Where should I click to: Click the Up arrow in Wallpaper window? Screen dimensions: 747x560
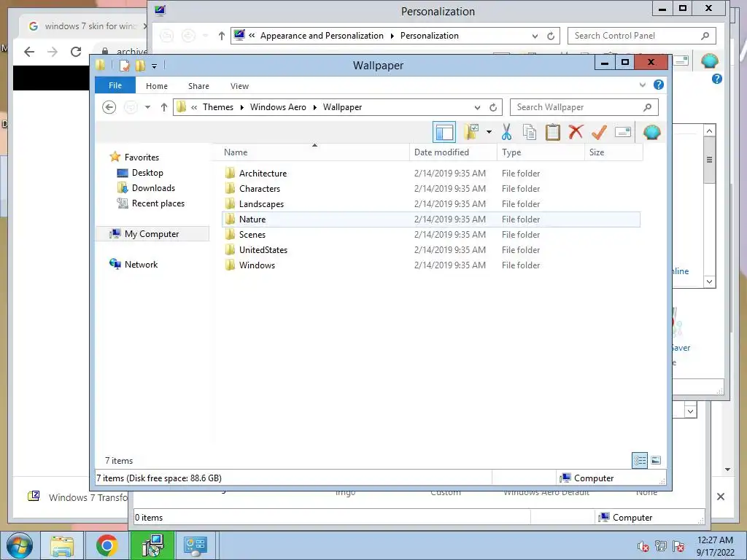coord(164,107)
